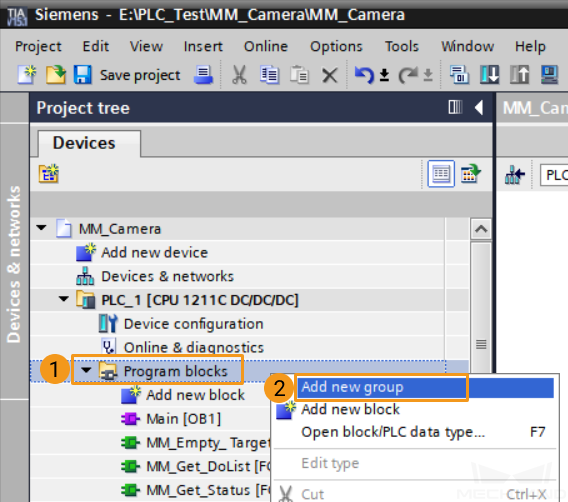
Task: Open the Help menu
Action: (530, 46)
